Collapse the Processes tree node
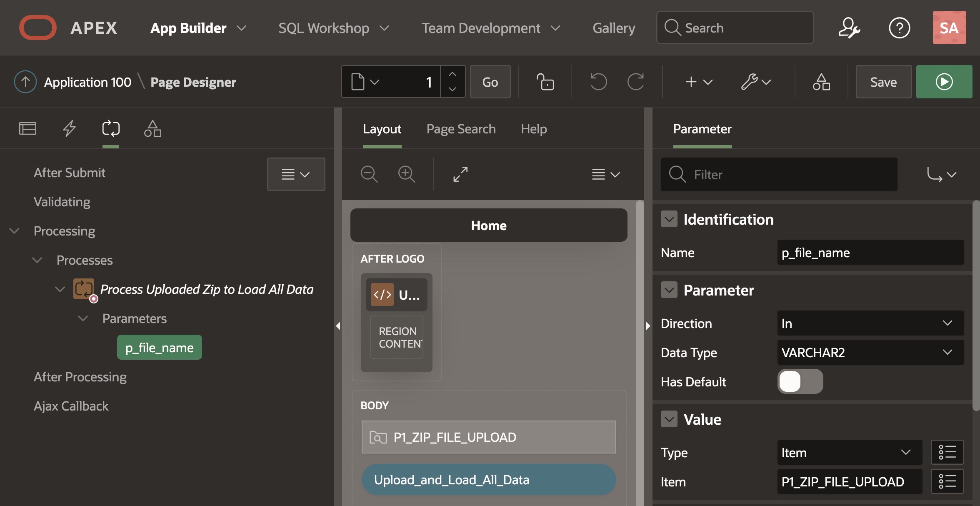 [37, 260]
